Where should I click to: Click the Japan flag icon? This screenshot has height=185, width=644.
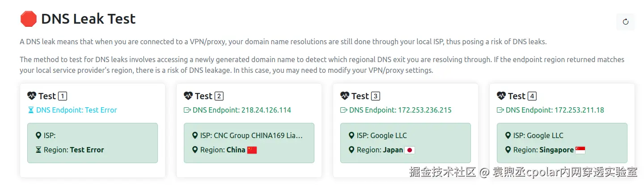pos(410,150)
